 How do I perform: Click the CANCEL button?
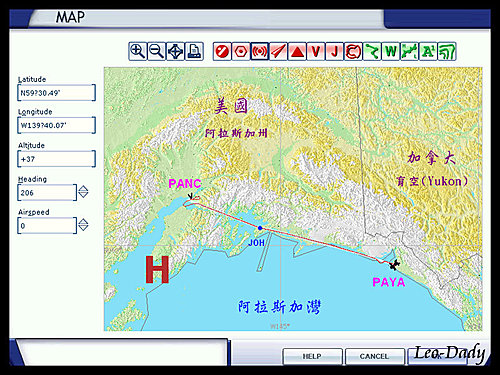[x=375, y=356]
